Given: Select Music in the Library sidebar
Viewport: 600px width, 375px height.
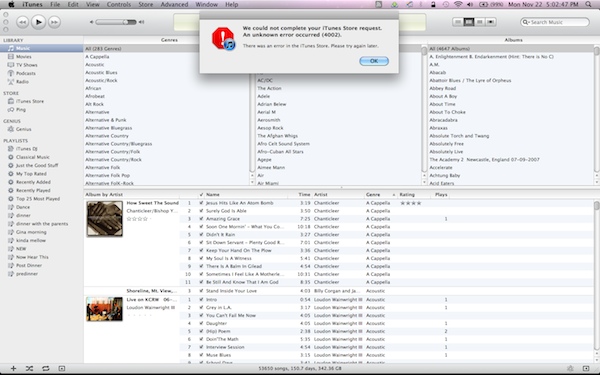Looking at the screenshot, I should click(41, 48).
